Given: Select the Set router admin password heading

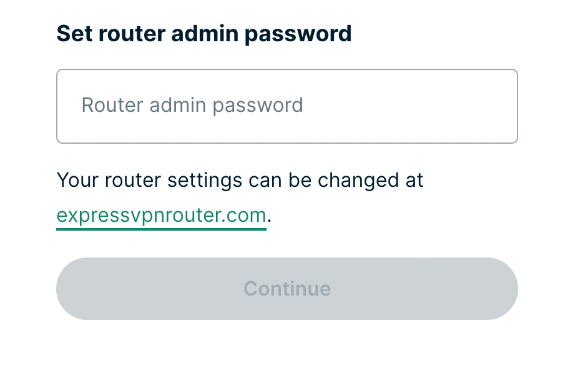Looking at the screenshot, I should [204, 33].
